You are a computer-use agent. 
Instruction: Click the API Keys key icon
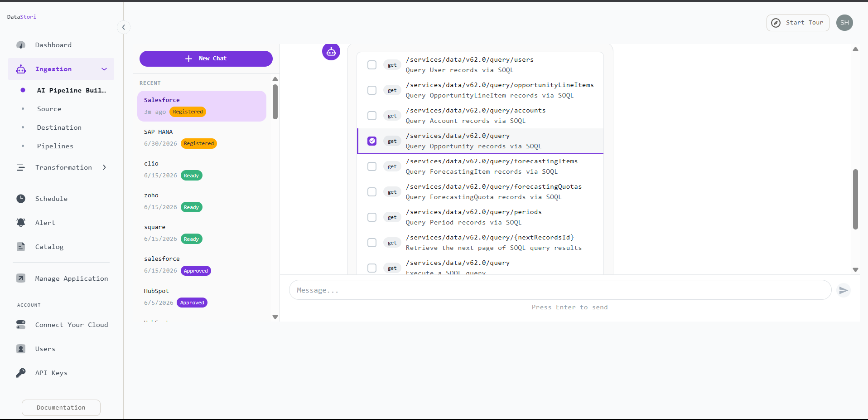click(21, 373)
